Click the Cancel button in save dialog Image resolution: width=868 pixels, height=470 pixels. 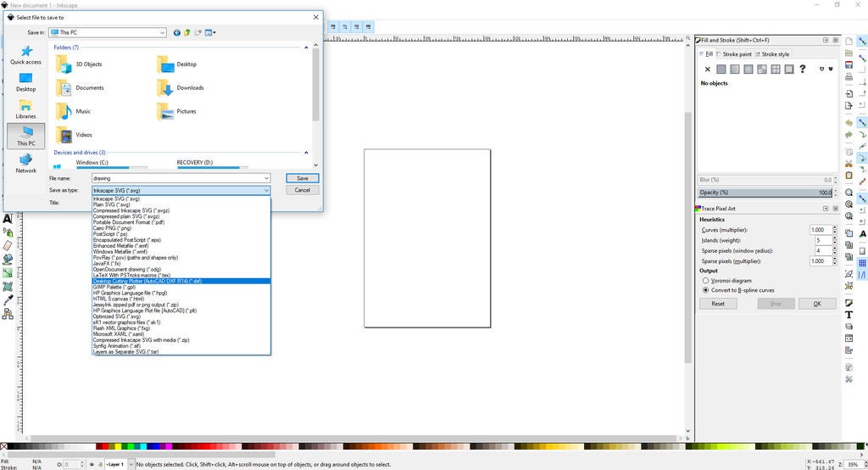(x=303, y=190)
